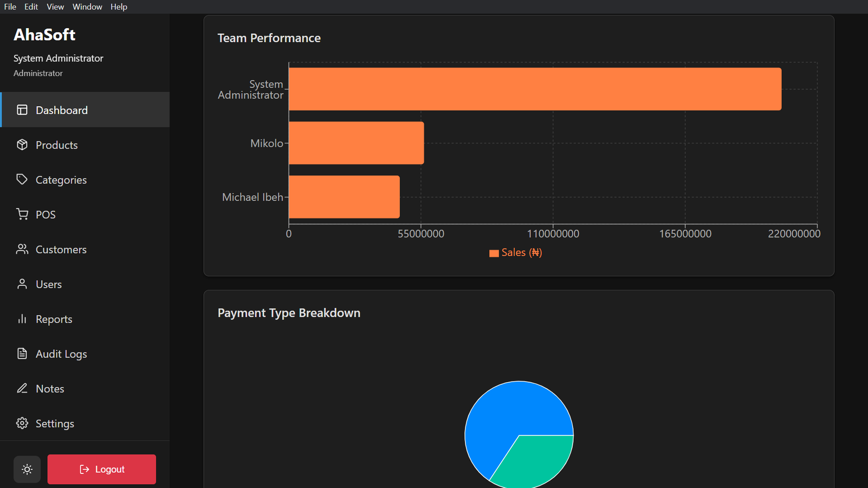This screenshot has width=868, height=488.
Task: Select the Customers people icon
Action: (x=22, y=249)
